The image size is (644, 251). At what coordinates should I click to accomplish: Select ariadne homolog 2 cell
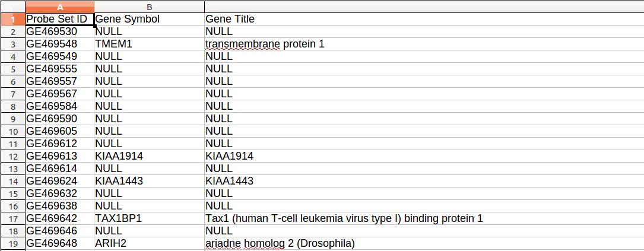tap(424, 244)
